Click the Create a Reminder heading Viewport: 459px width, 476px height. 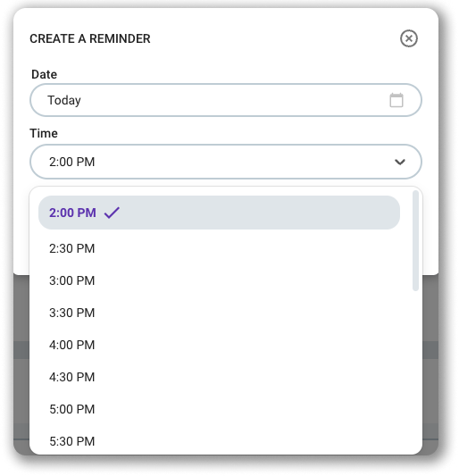point(90,38)
